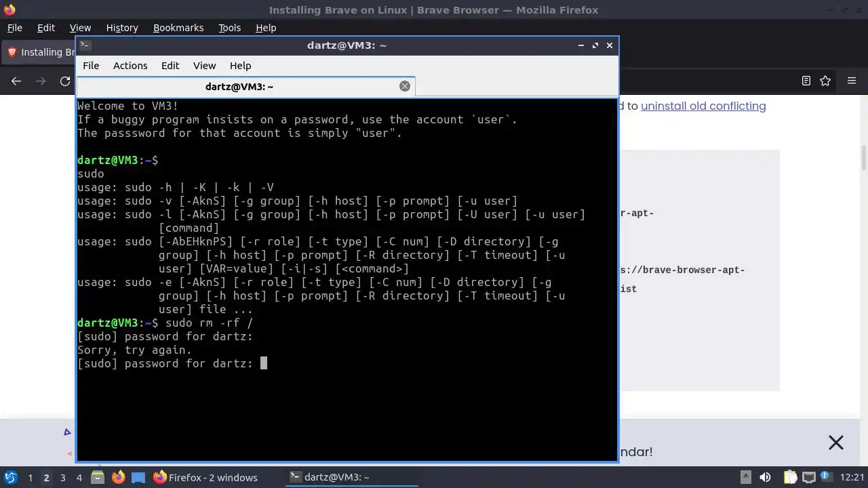868x488 pixels.
Task: Switch to workspace 3
Action: click(x=62, y=478)
